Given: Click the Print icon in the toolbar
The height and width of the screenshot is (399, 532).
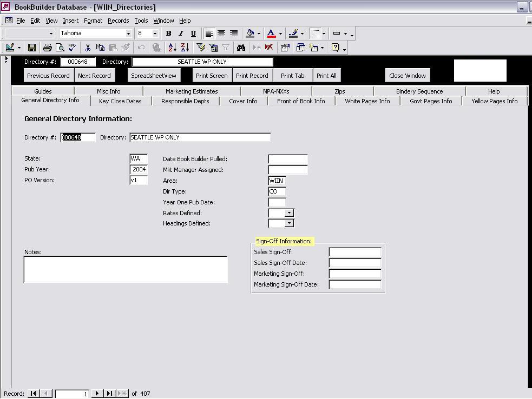Looking at the screenshot, I should 48,48.
